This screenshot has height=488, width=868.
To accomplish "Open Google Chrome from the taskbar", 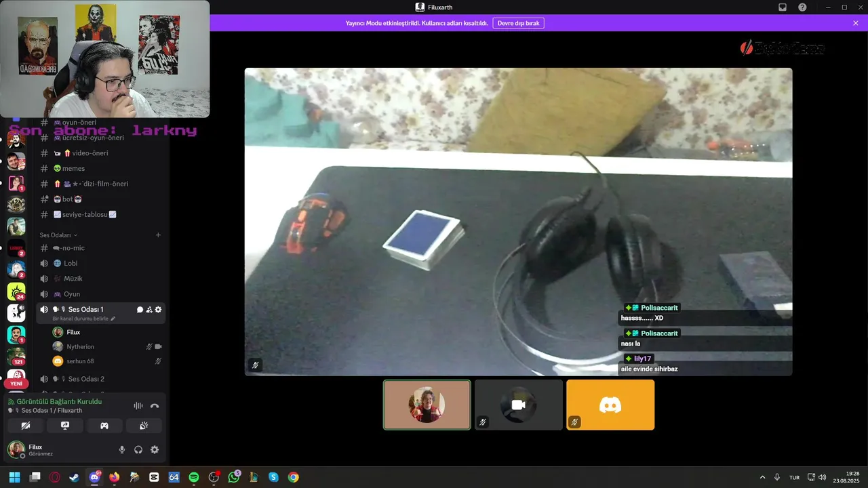I will point(293,477).
